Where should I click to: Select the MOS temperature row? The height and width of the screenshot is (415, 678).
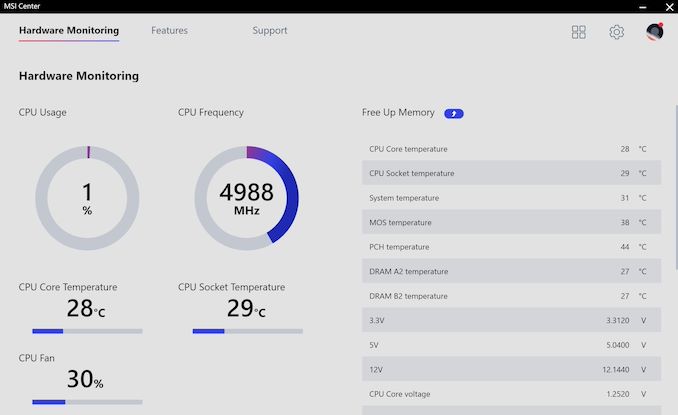pos(510,222)
